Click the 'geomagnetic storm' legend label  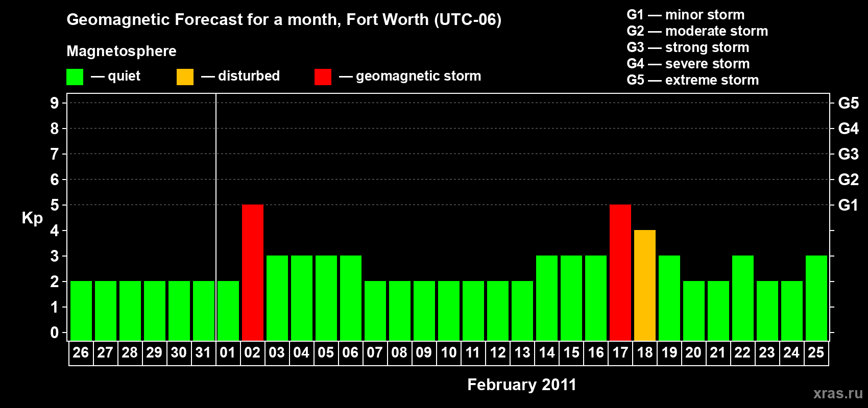(419, 76)
